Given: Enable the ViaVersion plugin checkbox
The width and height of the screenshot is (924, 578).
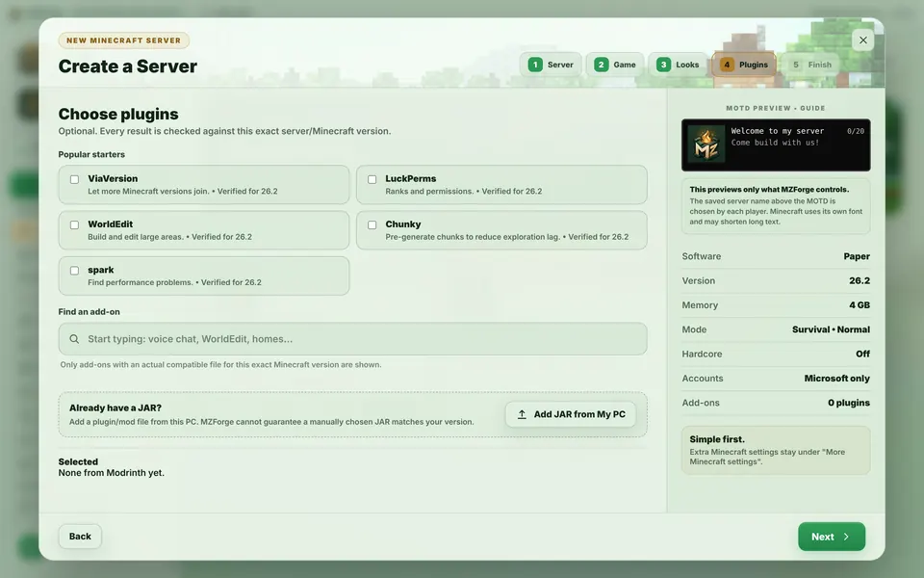Looking at the screenshot, I should 74,179.
